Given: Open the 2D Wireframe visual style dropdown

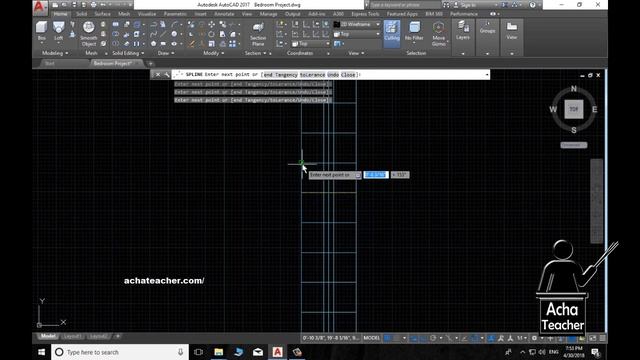Looking at the screenshot, I should 357,24.
